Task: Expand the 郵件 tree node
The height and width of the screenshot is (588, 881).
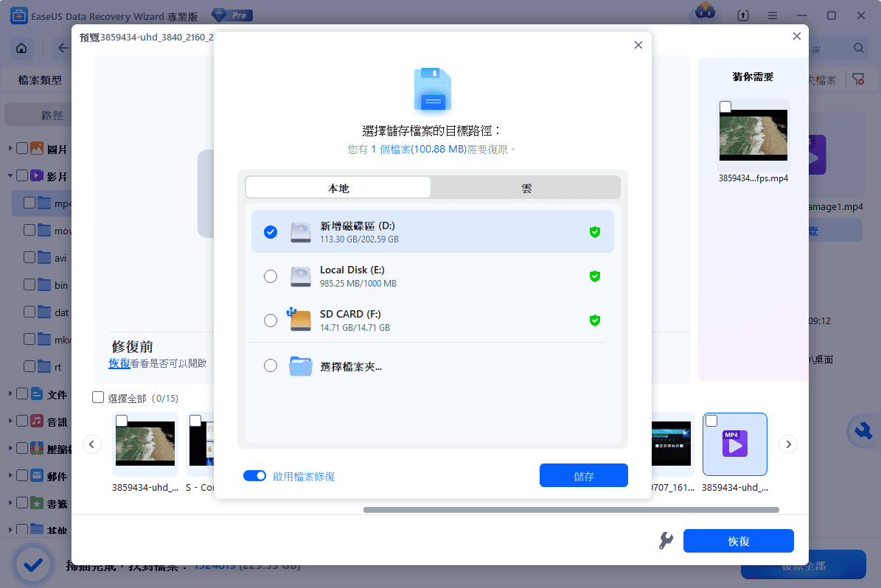Action: tap(10, 475)
